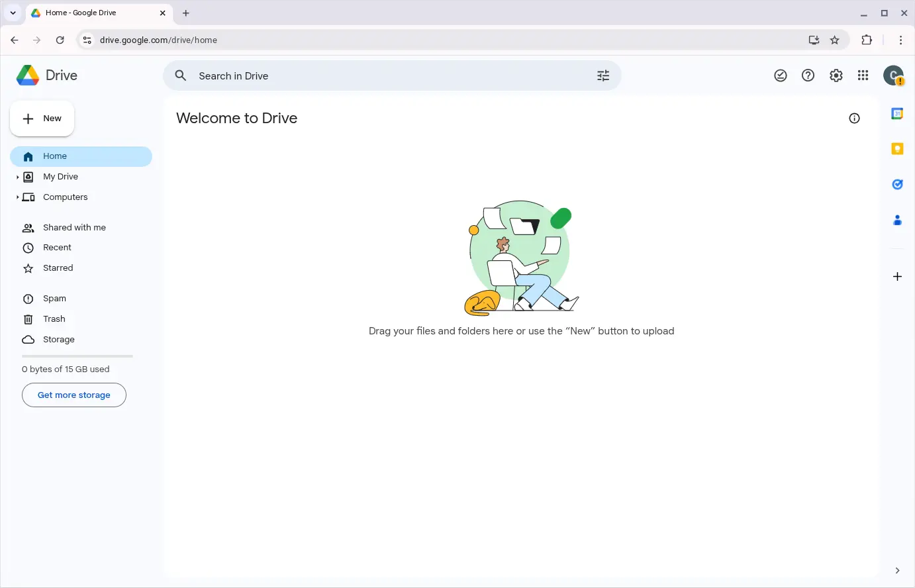Image resolution: width=915 pixels, height=588 pixels.
Task: Click the storage usage bar
Action: pos(77,356)
